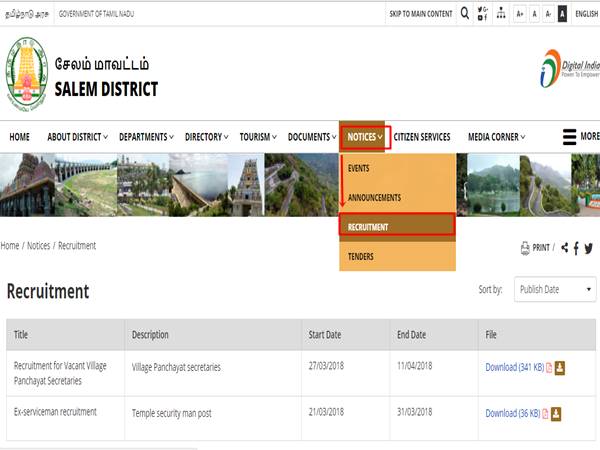
Task: Expand the Media Corner menu
Action: point(496,137)
